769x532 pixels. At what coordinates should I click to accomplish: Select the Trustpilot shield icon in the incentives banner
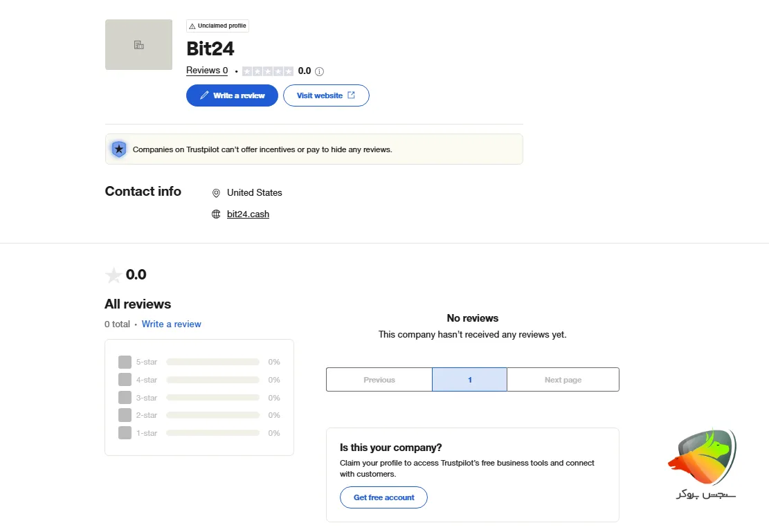pyautogui.click(x=118, y=149)
